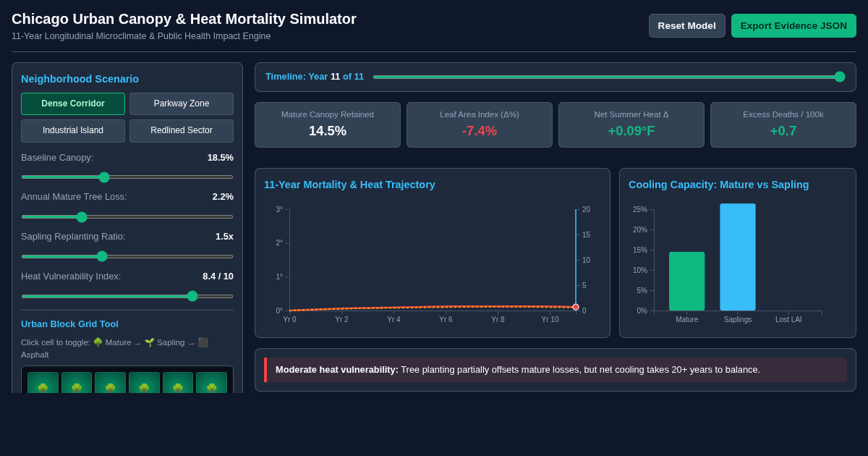
Task: Click the Urban Block Grid Tool heading
Action: tap(69, 324)
